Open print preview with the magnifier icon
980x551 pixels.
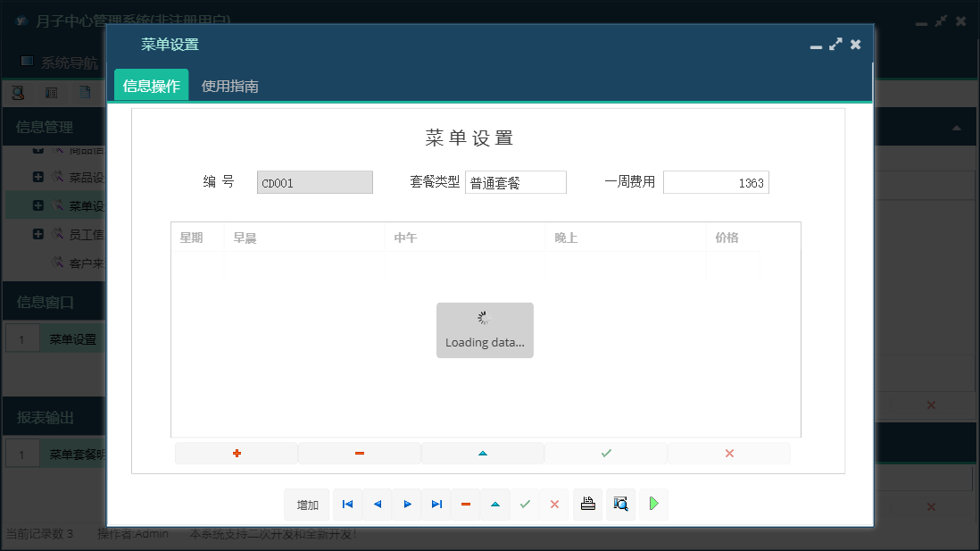620,504
